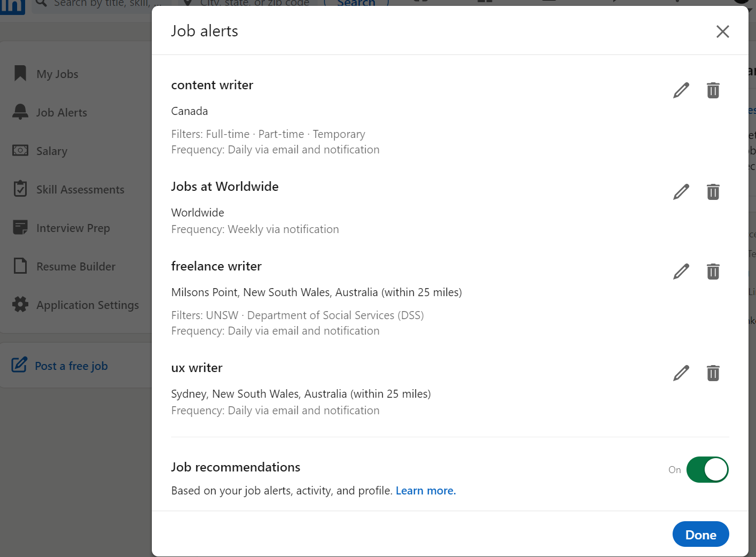Open Interview Prep sidebar item
756x557 pixels.
pyautogui.click(x=73, y=228)
